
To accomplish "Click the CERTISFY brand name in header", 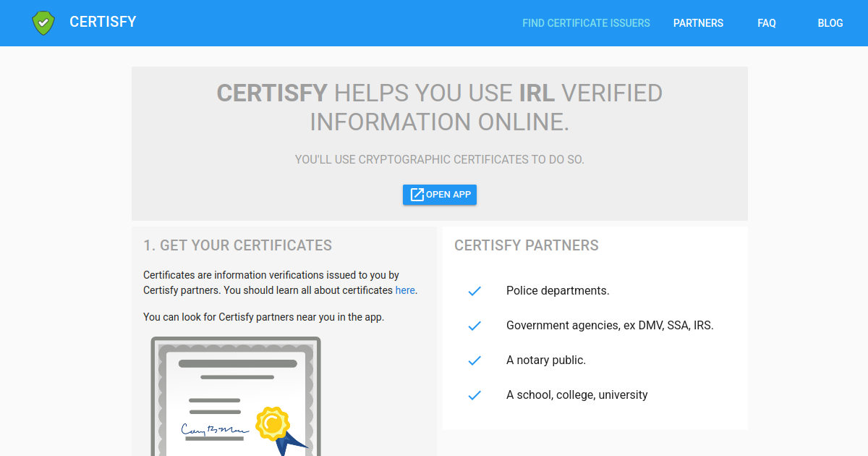I will coord(103,22).
